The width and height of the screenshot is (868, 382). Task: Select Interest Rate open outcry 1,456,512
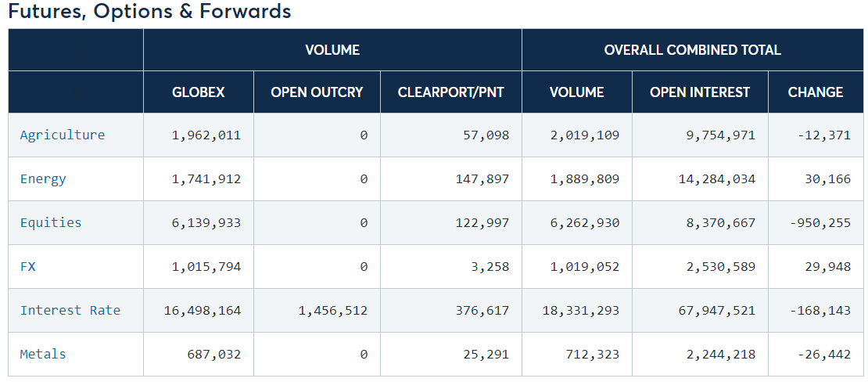[x=333, y=310]
